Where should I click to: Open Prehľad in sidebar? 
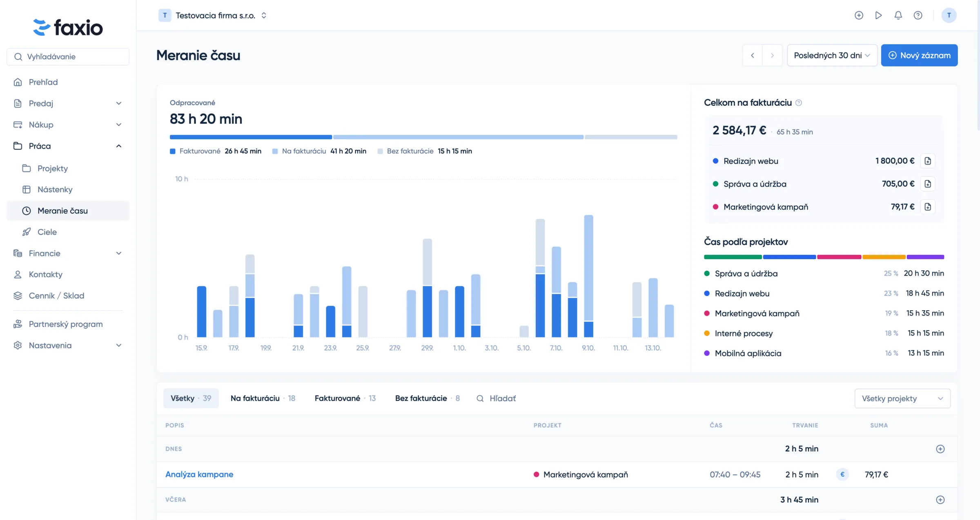click(x=68, y=82)
